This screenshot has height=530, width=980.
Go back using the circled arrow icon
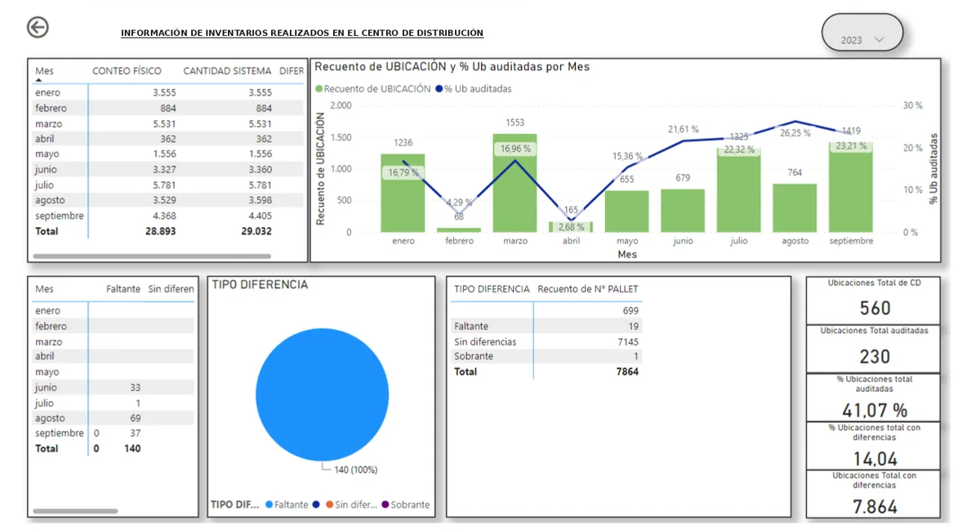click(38, 27)
